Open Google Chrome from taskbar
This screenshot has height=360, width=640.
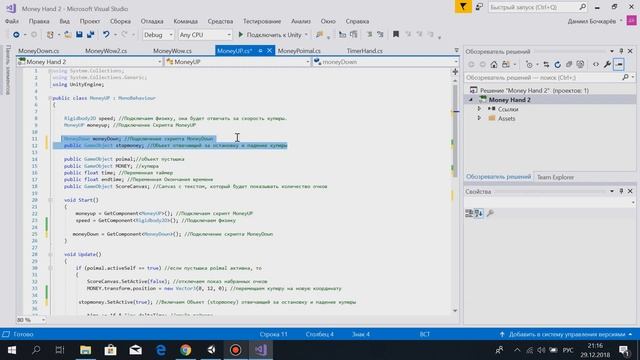(186, 350)
